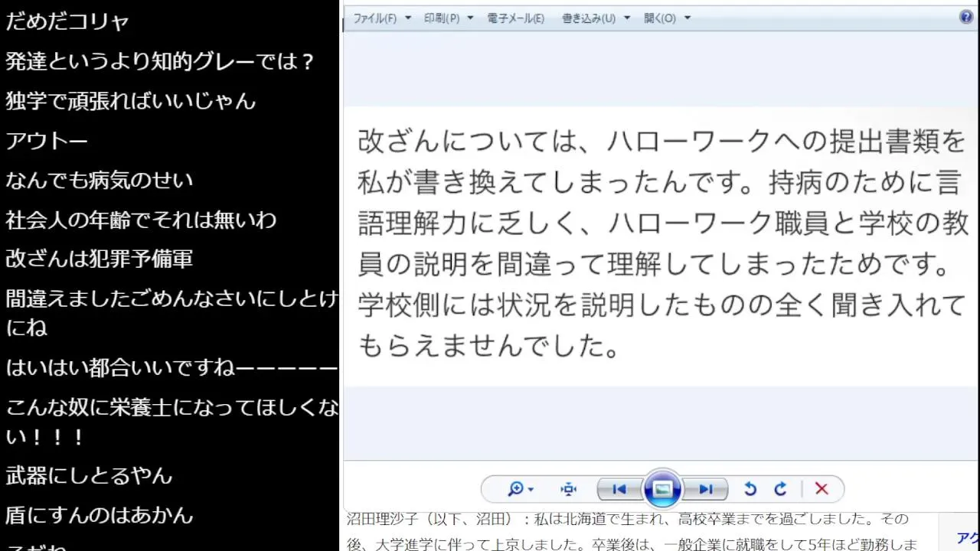Open the 電子メール(E) menu
Viewport: 980px width, 551px height.
click(516, 18)
